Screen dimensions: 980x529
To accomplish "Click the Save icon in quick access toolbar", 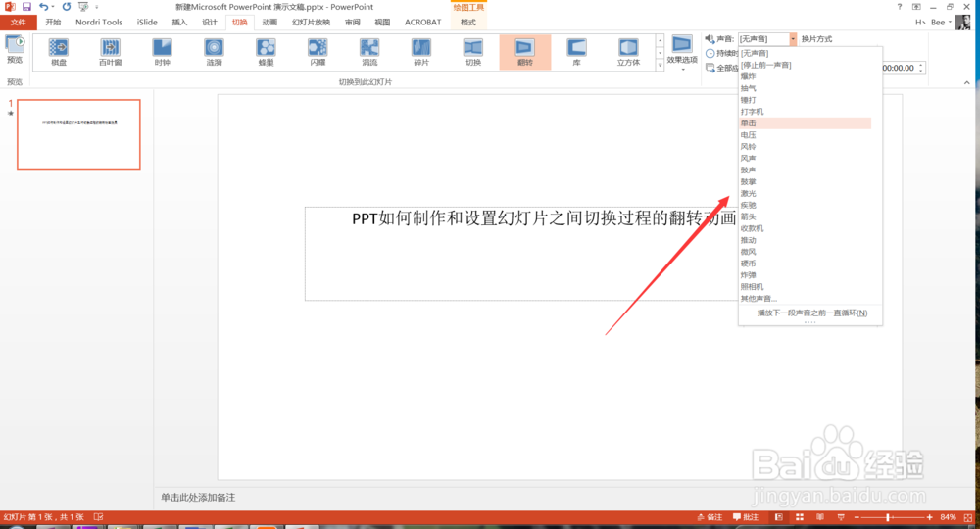I will click(26, 6).
